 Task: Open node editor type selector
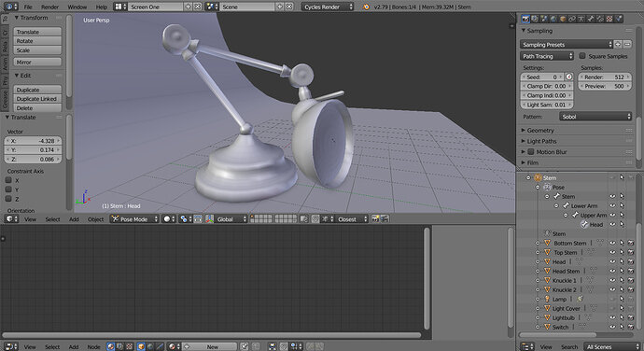click(10, 346)
